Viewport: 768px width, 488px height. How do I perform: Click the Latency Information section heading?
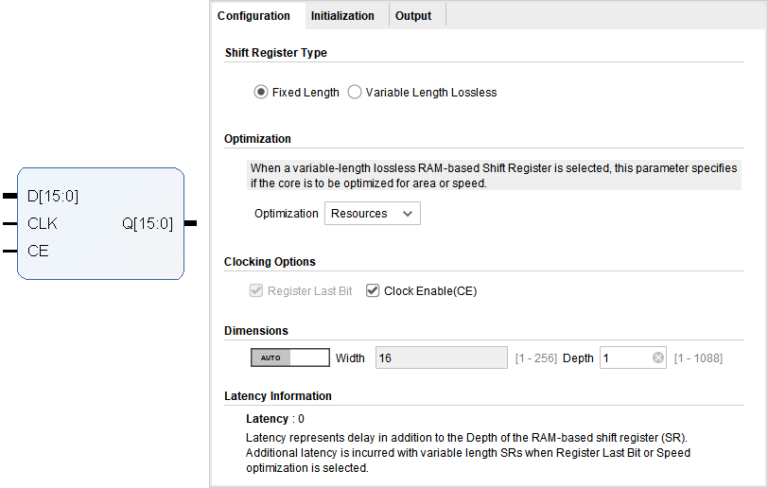(278, 396)
